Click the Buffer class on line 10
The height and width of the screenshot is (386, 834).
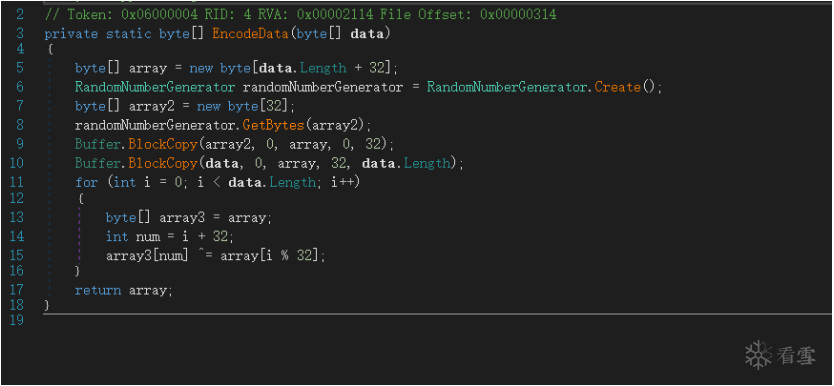click(x=98, y=163)
